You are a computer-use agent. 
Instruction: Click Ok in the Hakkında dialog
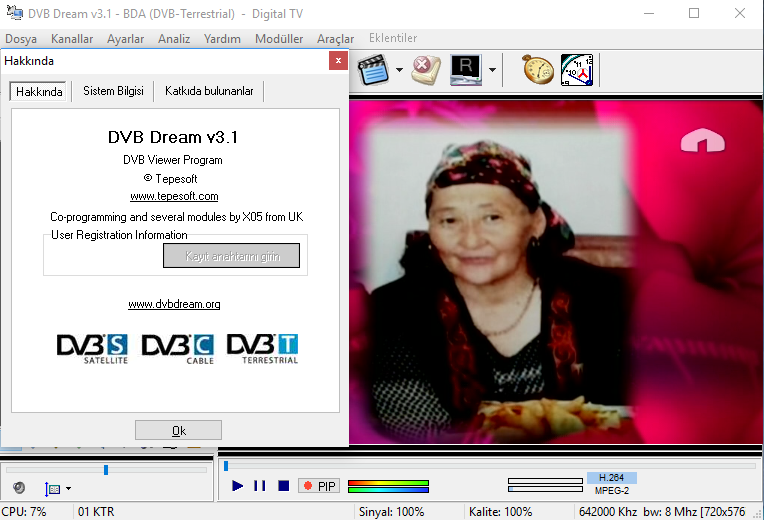(x=178, y=430)
